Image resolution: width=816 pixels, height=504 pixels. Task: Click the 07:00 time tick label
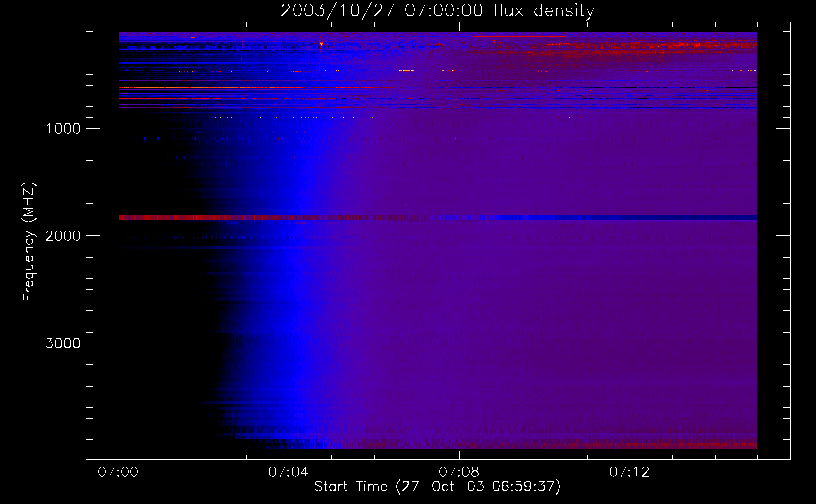pos(118,472)
